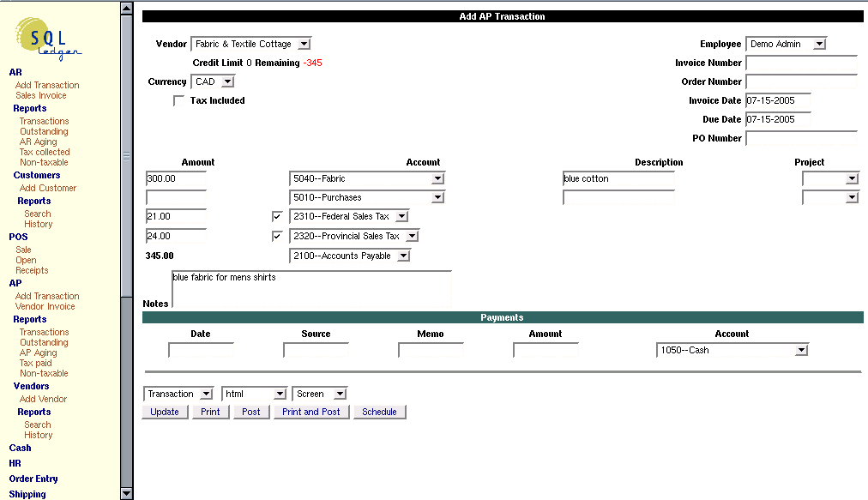This screenshot has width=868, height=500.
Task: Click inside the Invoice Number field
Action: click(800, 63)
